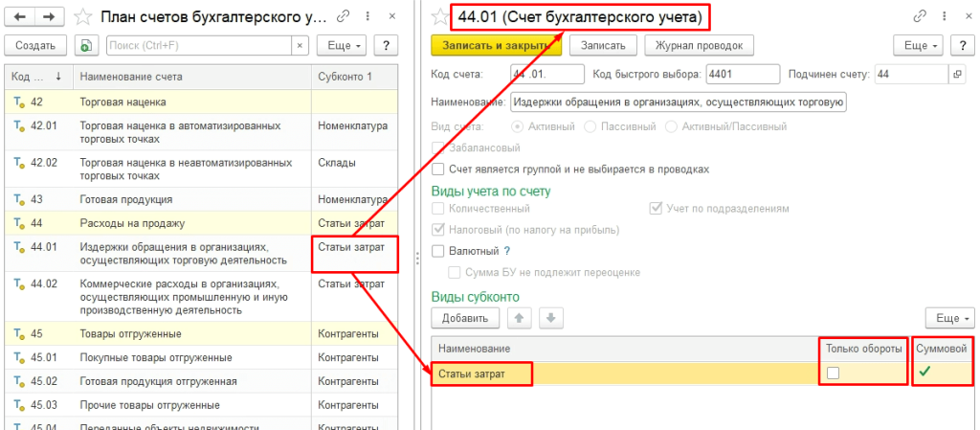Move subconto up with the up arrow
This screenshot has width=980, height=430.
tap(519, 318)
